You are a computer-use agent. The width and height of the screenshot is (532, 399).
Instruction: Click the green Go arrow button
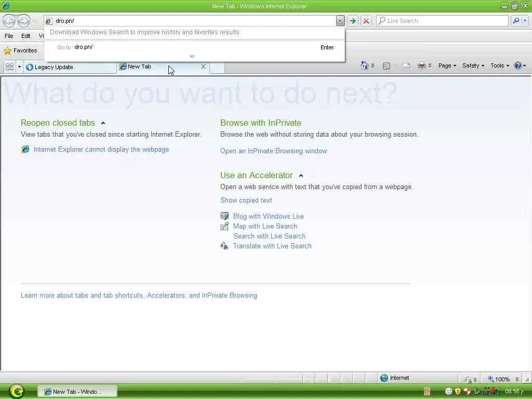pos(353,21)
